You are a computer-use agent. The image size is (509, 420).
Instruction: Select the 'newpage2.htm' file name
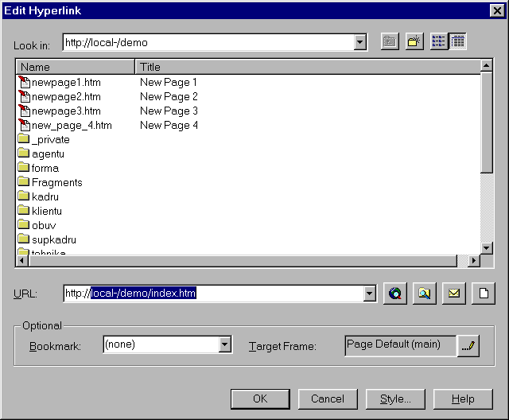tap(66, 97)
